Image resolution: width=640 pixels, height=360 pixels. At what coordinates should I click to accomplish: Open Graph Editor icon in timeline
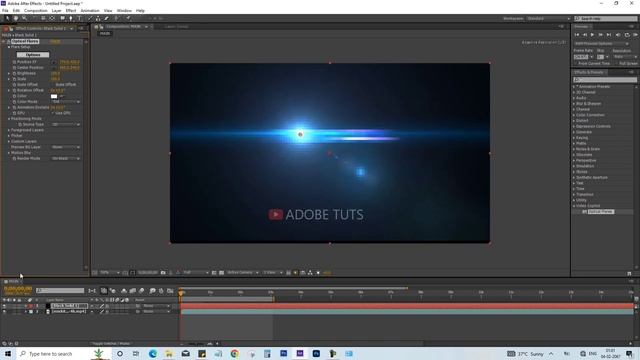coord(170,291)
